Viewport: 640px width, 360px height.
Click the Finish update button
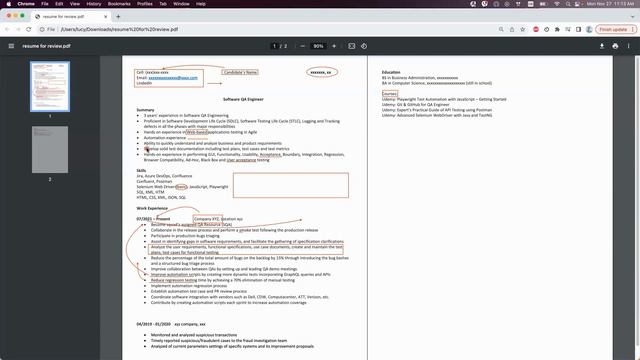click(616, 29)
